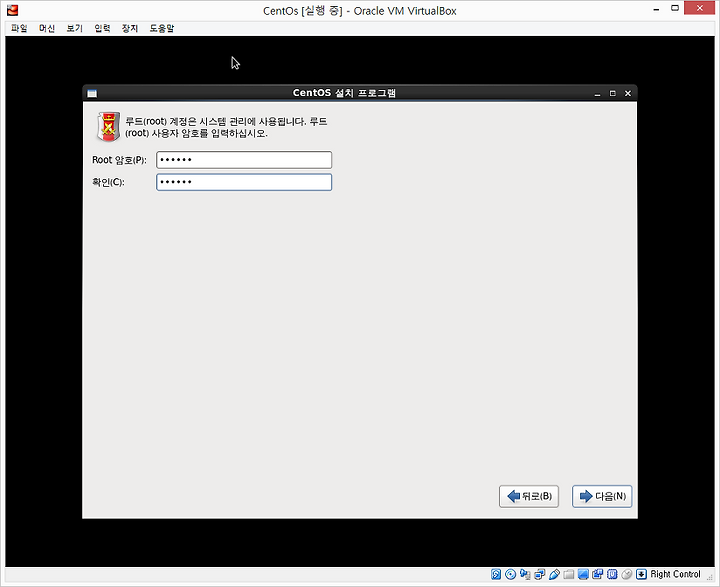Click the mouse integration status icon
Screen dimensions: 720x587
(x=627, y=574)
